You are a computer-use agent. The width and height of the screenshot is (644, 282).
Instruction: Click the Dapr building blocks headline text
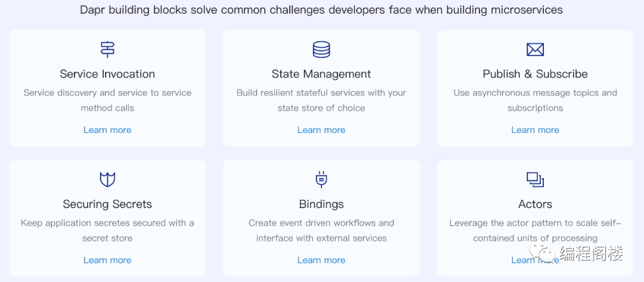click(x=321, y=10)
